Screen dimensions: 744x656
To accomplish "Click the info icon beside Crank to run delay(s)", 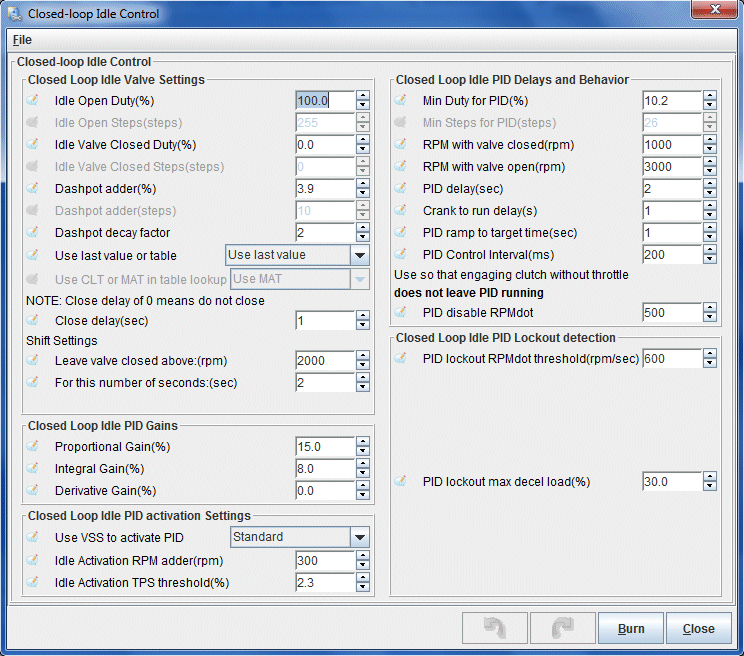I will [400, 211].
